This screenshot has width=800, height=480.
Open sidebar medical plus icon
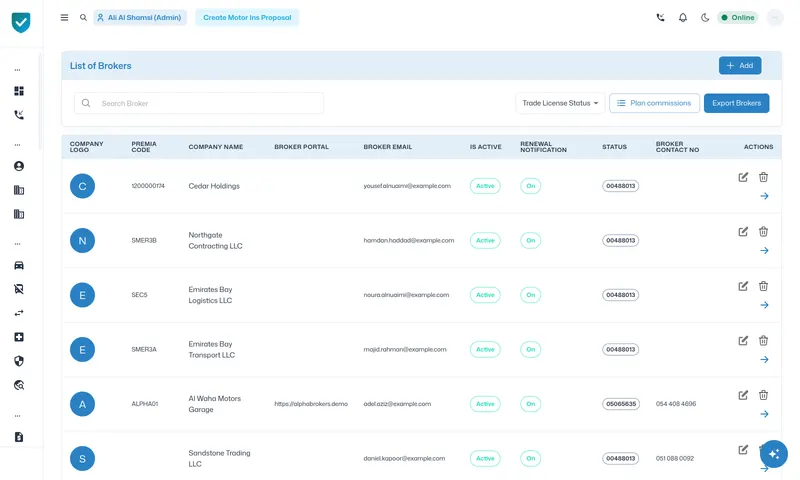tap(19, 337)
